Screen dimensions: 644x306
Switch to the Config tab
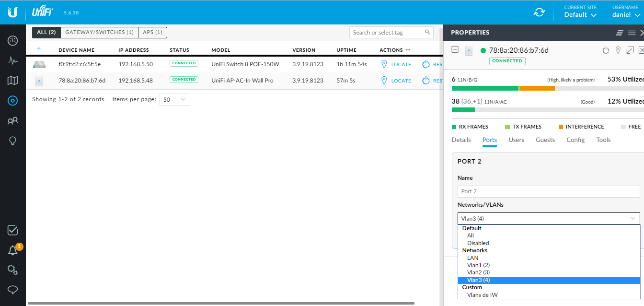coord(575,140)
